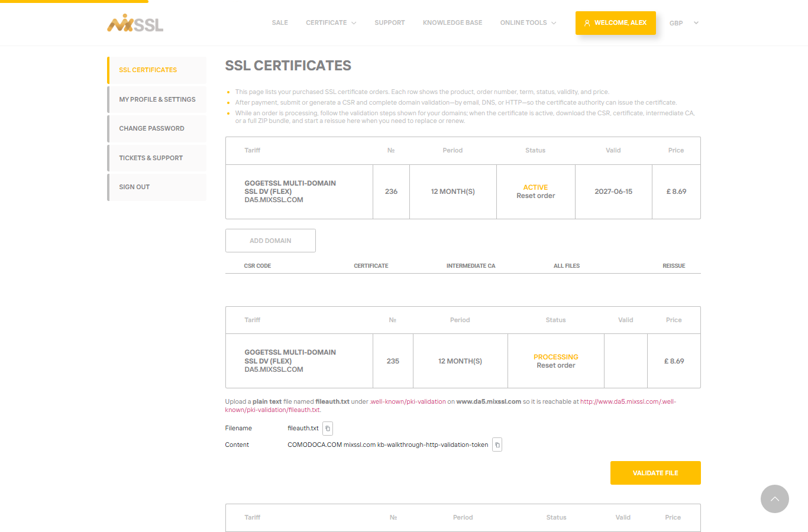This screenshot has height=532, width=808.
Task: Open the Knowledge Base page
Action: click(453, 22)
